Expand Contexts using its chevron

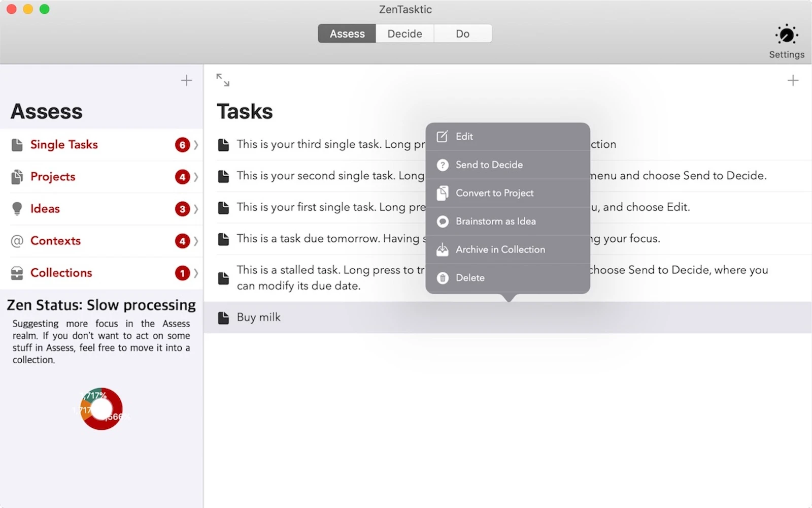[x=196, y=241]
